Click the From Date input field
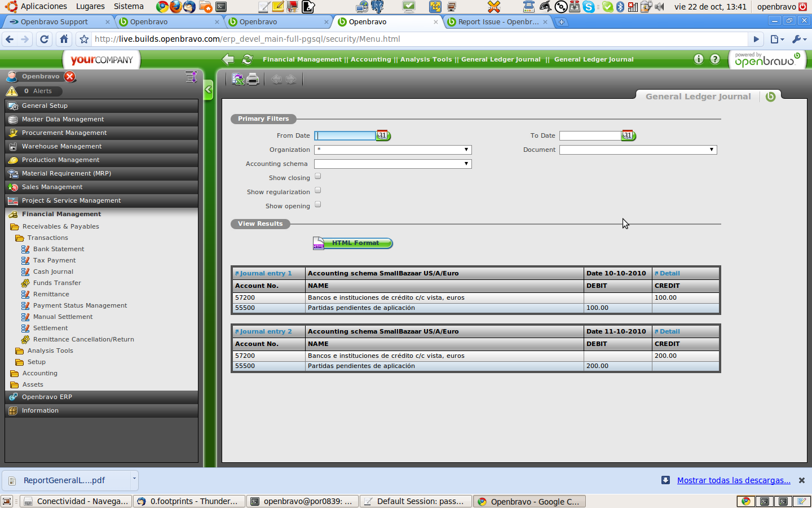 coord(345,135)
